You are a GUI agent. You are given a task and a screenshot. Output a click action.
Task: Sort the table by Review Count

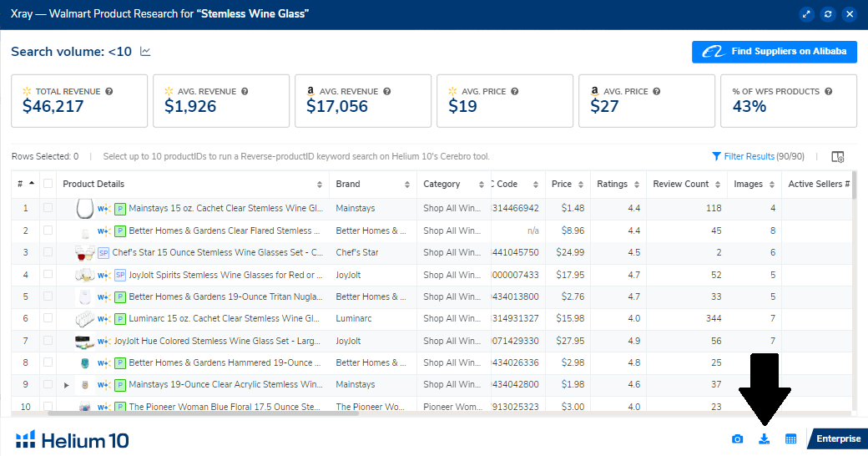[718, 185]
